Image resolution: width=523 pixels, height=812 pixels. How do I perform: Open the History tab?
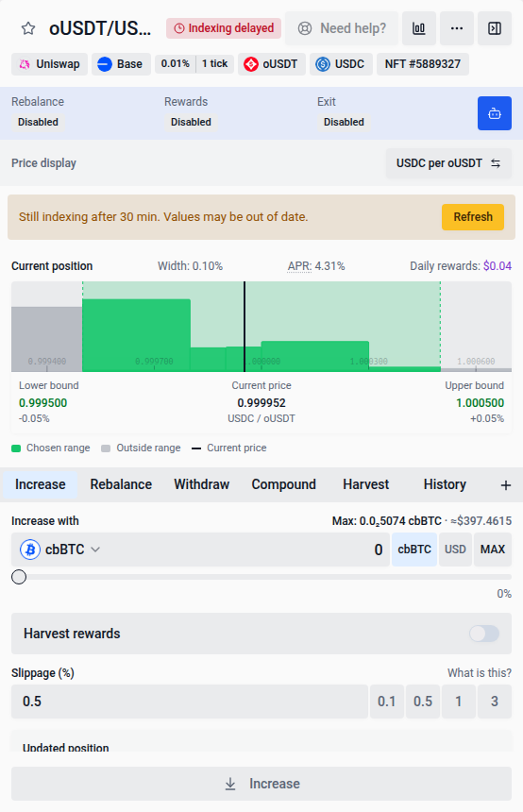tap(445, 484)
